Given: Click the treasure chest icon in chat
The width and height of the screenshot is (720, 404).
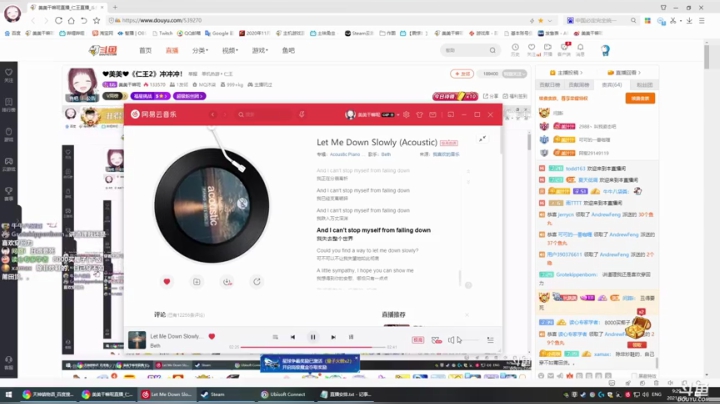Looking at the screenshot, I should pos(638,328).
